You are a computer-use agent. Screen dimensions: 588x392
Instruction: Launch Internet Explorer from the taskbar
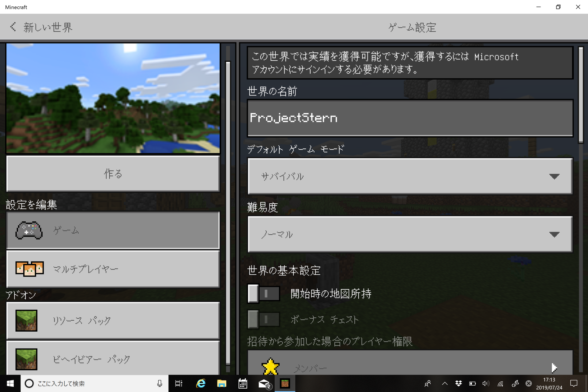pos(201,383)
